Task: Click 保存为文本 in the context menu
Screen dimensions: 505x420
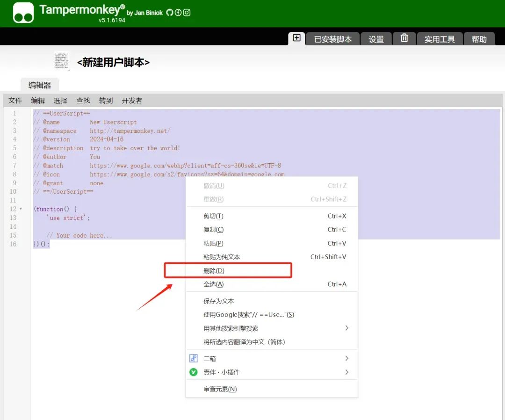Action: 218,301
